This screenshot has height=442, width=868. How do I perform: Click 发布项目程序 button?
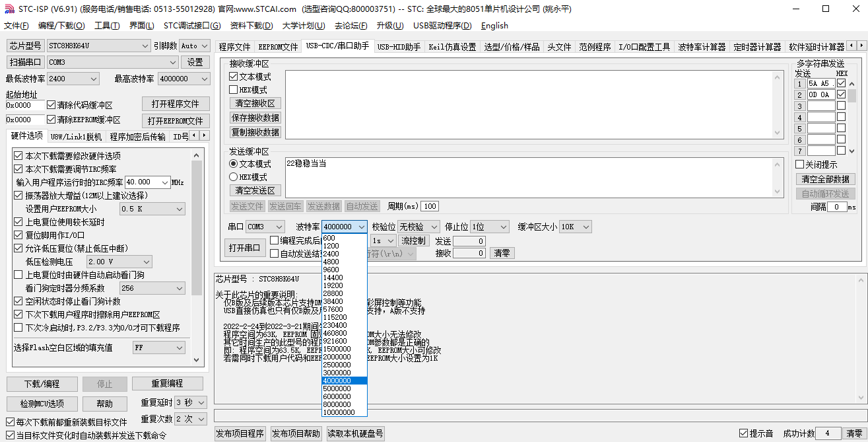click(240, 433)
